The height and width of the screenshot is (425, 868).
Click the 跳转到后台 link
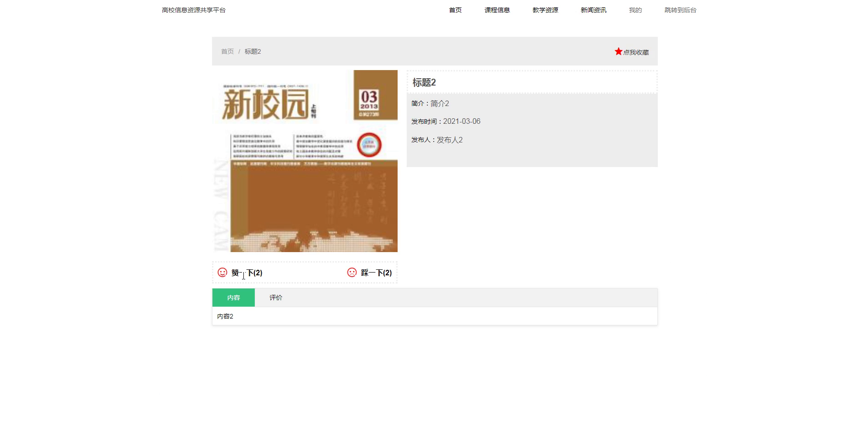(x=680, y=10)
